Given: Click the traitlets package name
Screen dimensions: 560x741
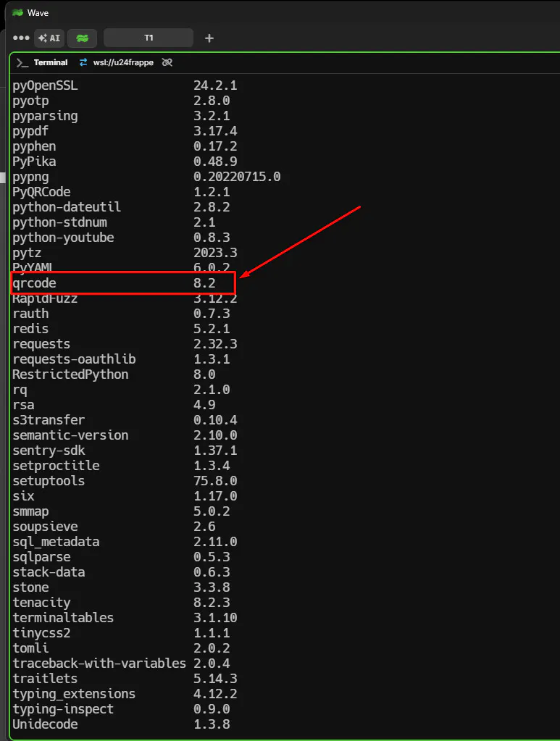Looking at the screenshot, I should click(x=46, y=679).
